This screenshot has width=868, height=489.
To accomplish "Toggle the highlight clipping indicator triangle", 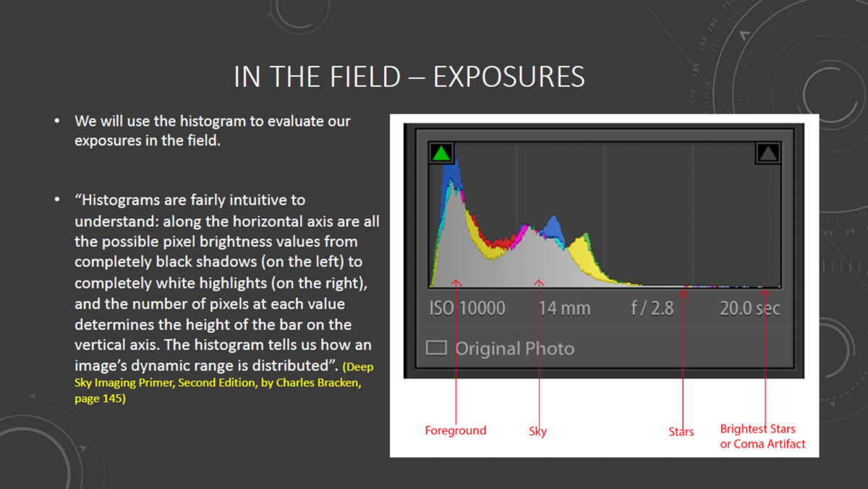I will click(x=768, y=153).
